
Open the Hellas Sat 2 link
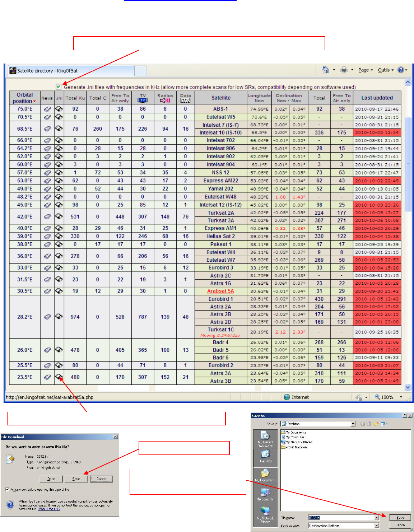[220, 236]
